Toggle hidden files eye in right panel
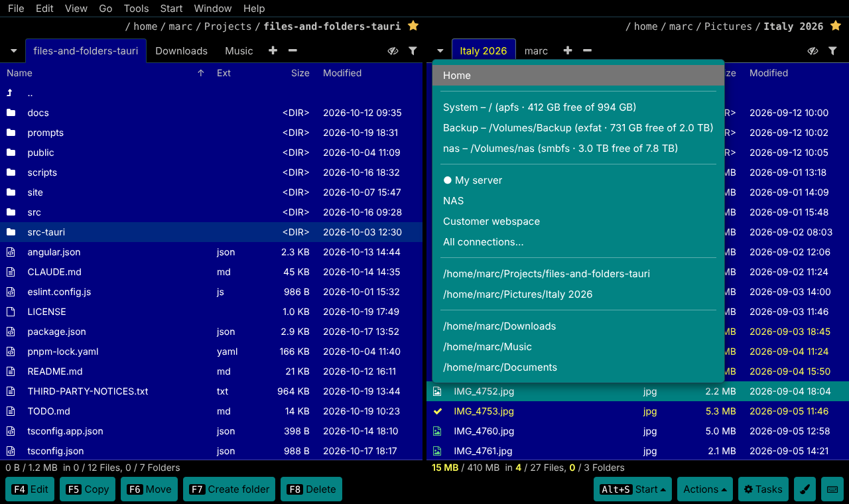Viewport: 849px width, 504px height. pyautogui.click(x=813, y=50)
